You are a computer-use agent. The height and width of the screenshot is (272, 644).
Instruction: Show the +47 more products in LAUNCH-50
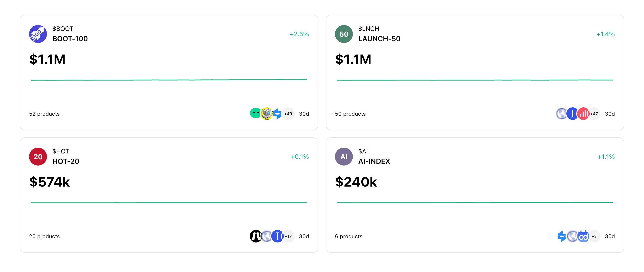coord(594,113)
